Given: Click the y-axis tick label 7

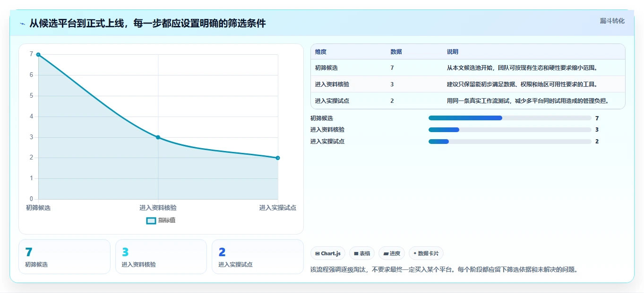Looking at the screenshot, I should point(31,54).
